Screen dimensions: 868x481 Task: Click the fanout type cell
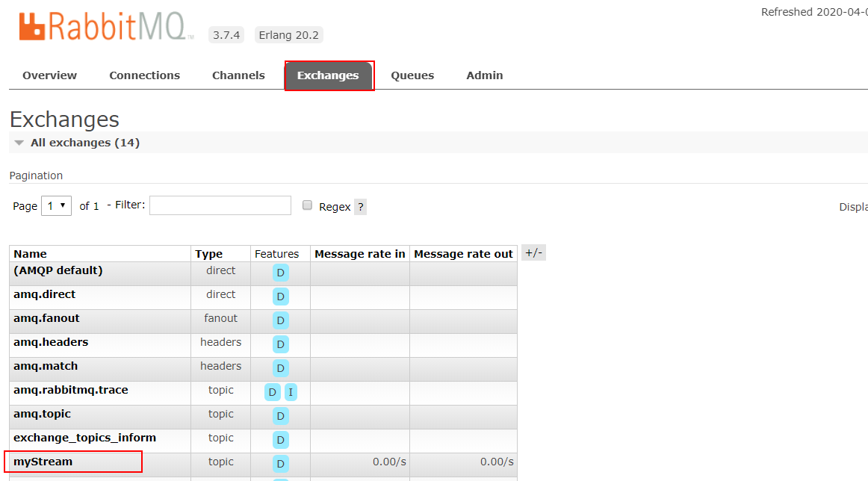(221, 318)
